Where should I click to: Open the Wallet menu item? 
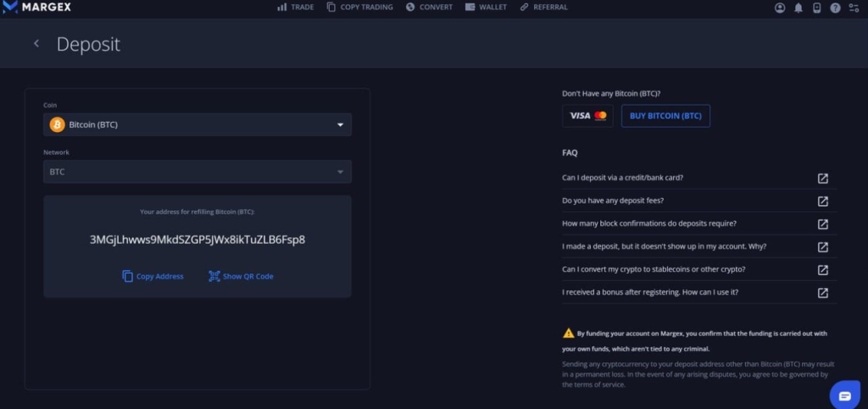[x=486, y=8]
